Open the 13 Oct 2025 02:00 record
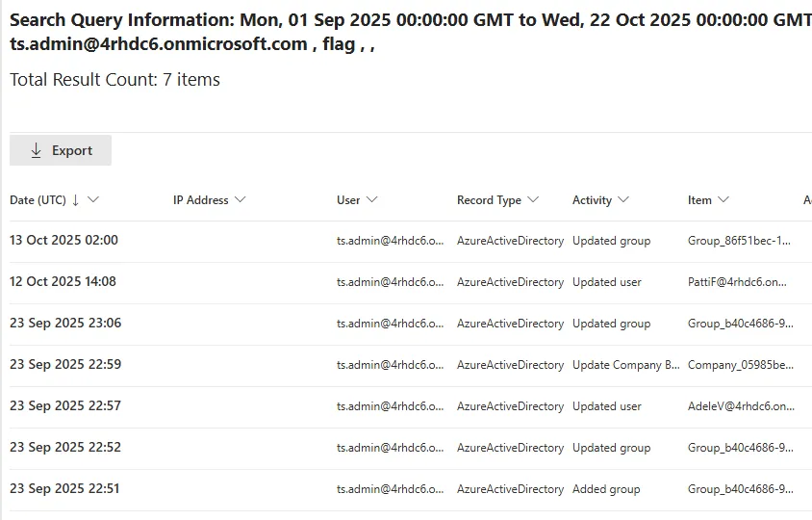The height and width of the screenshot is (520, 812). point(63,241)
